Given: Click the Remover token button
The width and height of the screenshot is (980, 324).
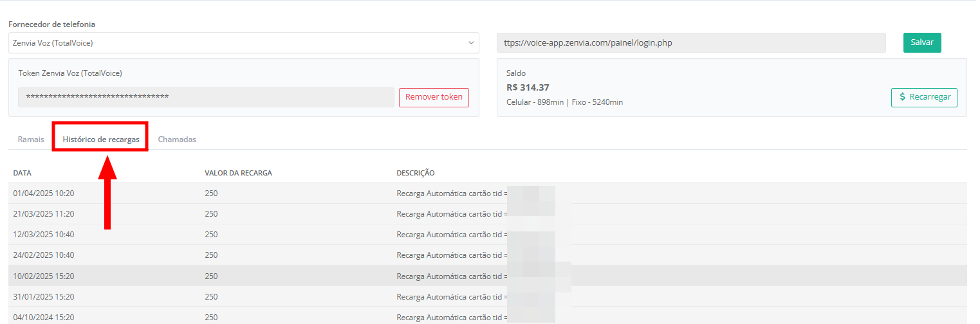Looking at the screenshot, I should click(434, 98).
